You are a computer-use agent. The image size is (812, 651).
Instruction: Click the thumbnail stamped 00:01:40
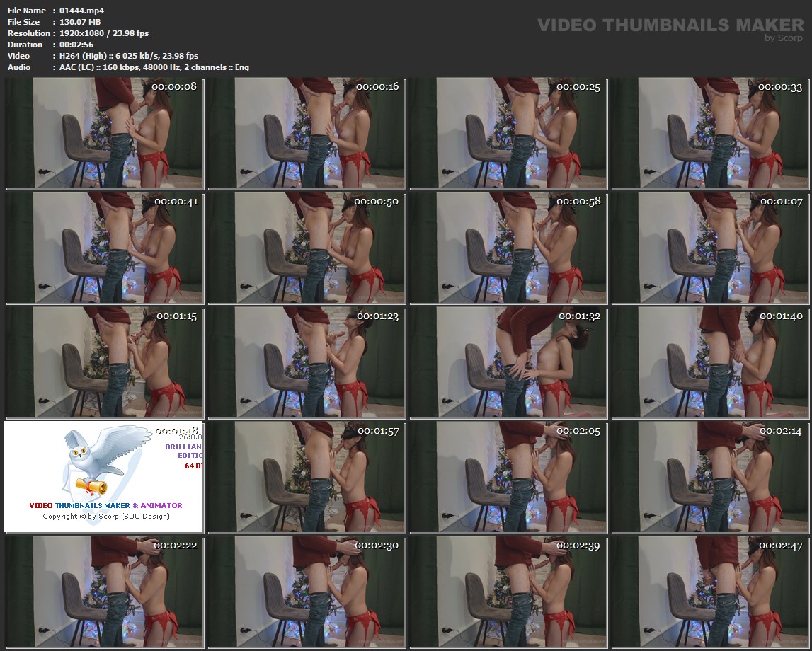(709, 362)
